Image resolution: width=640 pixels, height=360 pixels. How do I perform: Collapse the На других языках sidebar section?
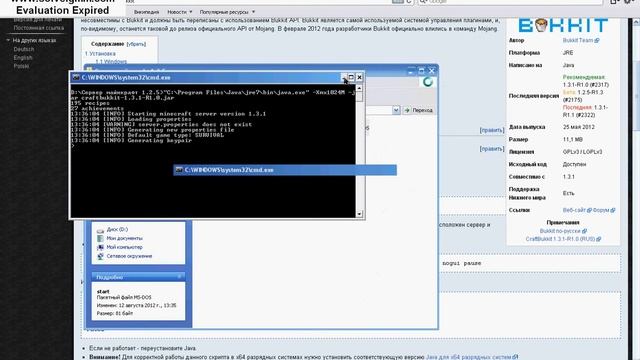8,40
